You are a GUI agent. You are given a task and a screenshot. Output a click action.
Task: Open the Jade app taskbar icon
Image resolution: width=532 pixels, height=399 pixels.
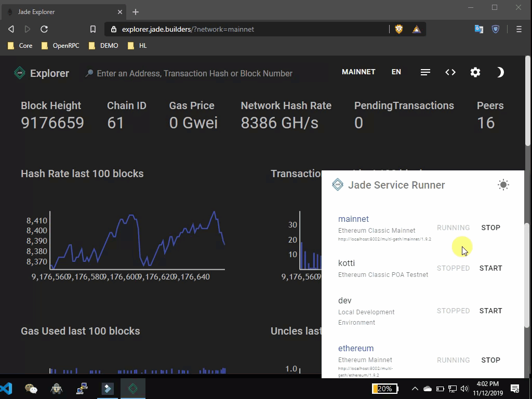click(x=132, y=389)
